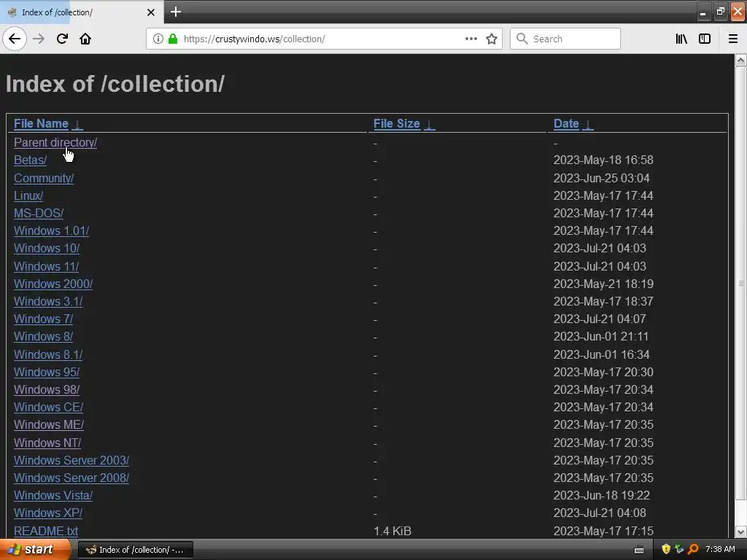Open the Windows 3.1/ folder

(48, 301)
